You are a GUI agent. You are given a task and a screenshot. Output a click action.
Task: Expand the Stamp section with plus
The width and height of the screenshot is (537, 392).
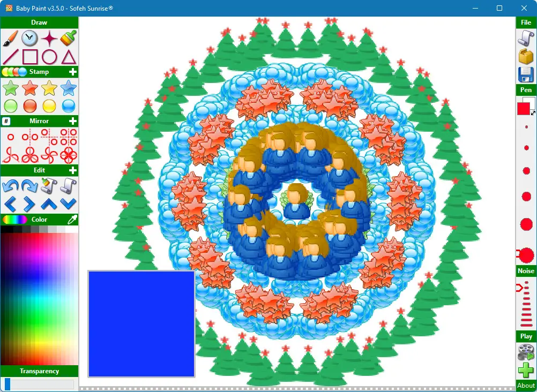click(72, 72)
